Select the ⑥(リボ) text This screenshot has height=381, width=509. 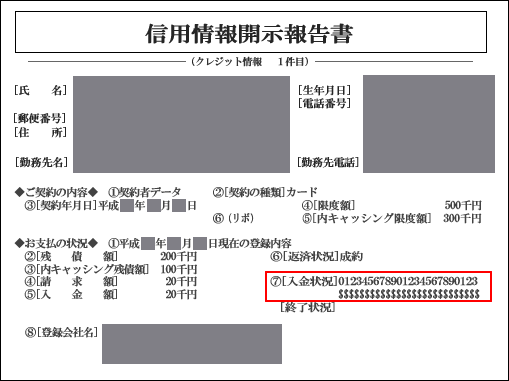[233, 218]
